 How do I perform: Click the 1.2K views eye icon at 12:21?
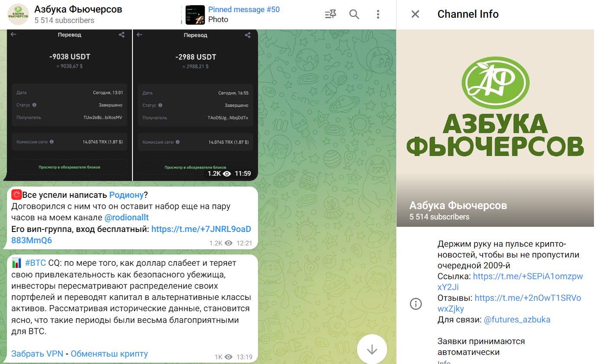point(229,243)
